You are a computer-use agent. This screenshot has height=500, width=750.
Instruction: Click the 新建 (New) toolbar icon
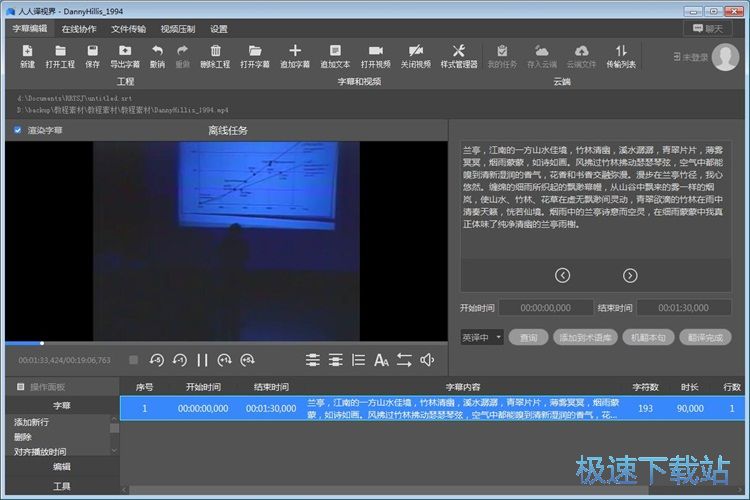pos(27,55)
